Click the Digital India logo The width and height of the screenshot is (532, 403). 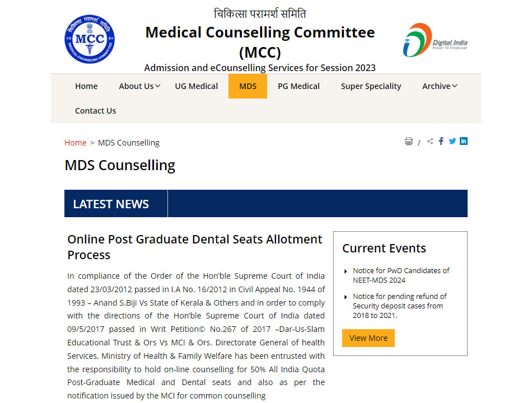tap(435, 39)
